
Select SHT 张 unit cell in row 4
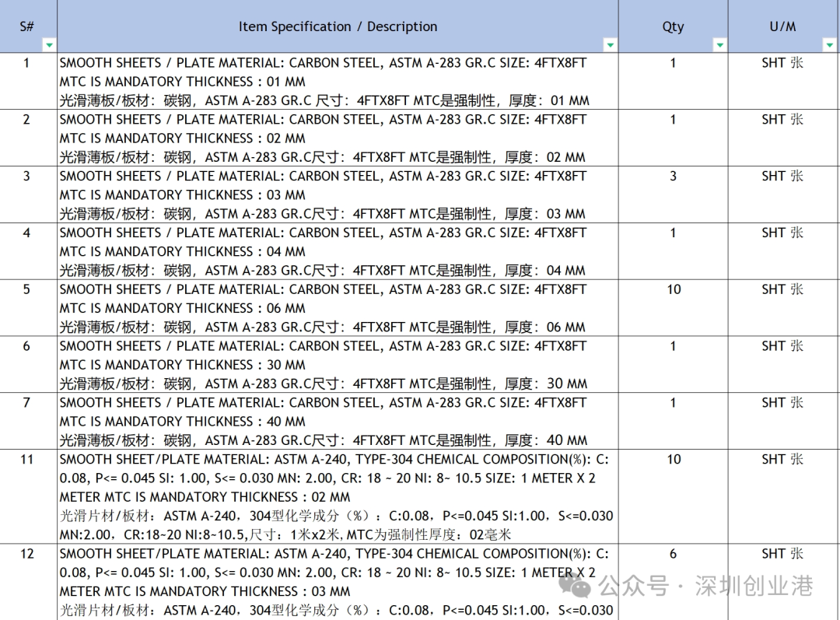point(782,250)
